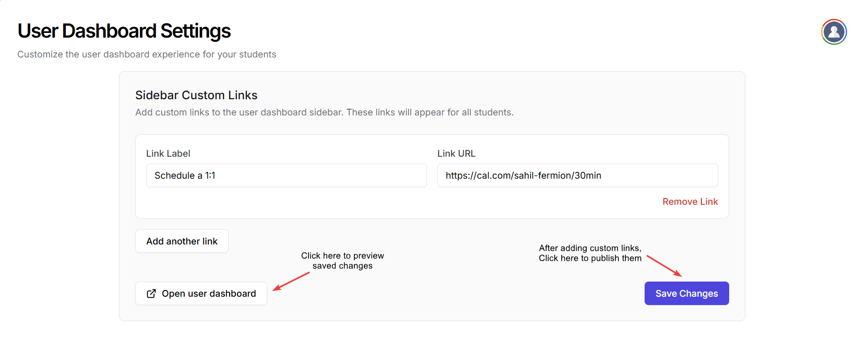Click the external-link icon beside Open user dashboard
Screen dimensions: 868x362
151,294
